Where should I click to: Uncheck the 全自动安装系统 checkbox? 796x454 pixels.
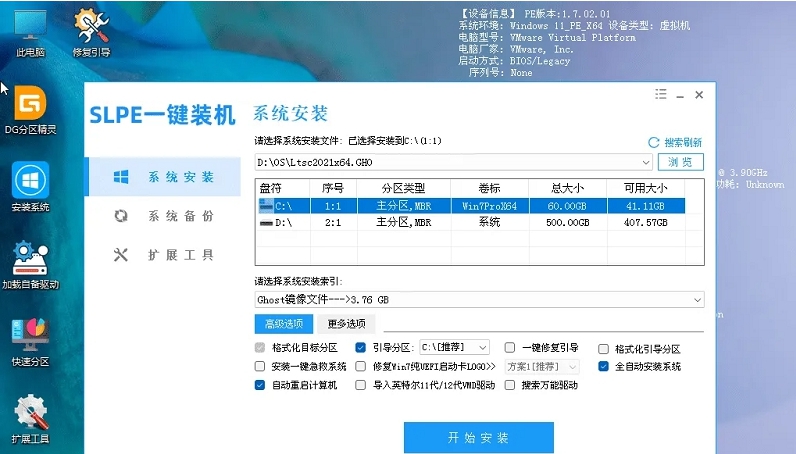(x=603, y=366)
